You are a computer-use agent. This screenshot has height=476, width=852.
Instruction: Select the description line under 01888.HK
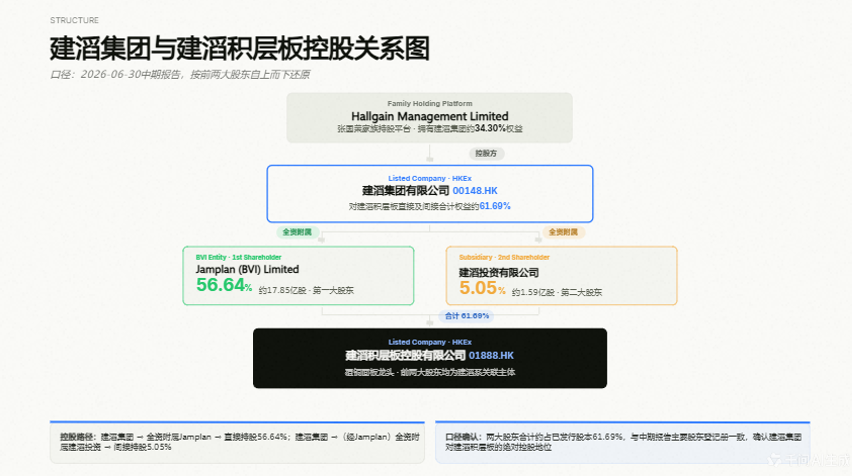click(x=430, y=372)
